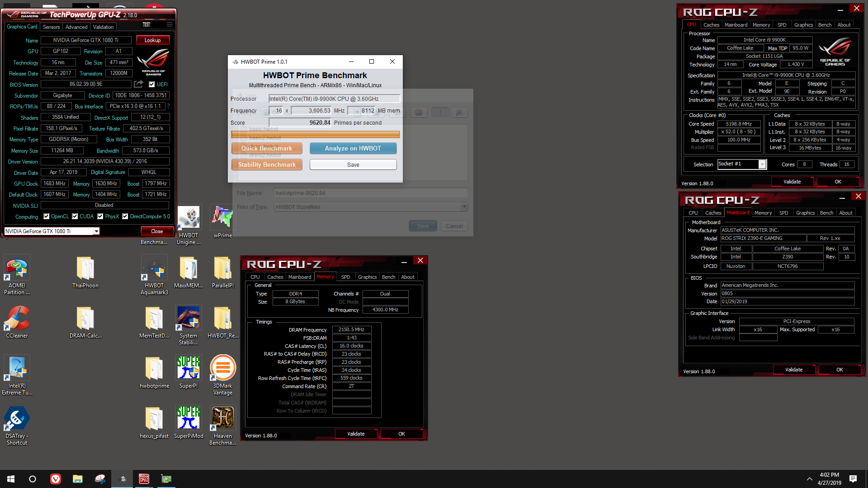This screenshot has height=488, width=868.
Task: Open HWBOT_Re folder icon
Action: pyautogui.click(x=223, y=322)
